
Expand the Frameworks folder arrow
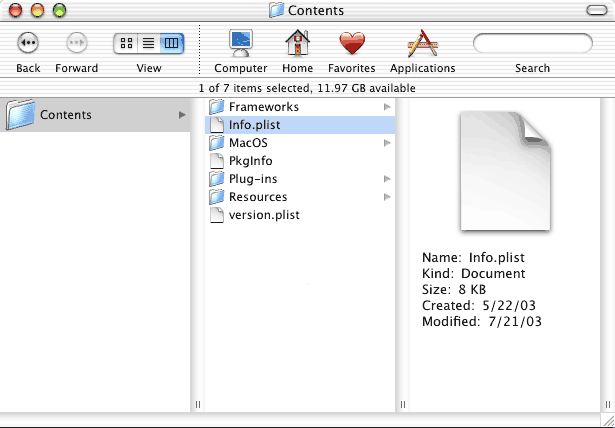[387, 107]
